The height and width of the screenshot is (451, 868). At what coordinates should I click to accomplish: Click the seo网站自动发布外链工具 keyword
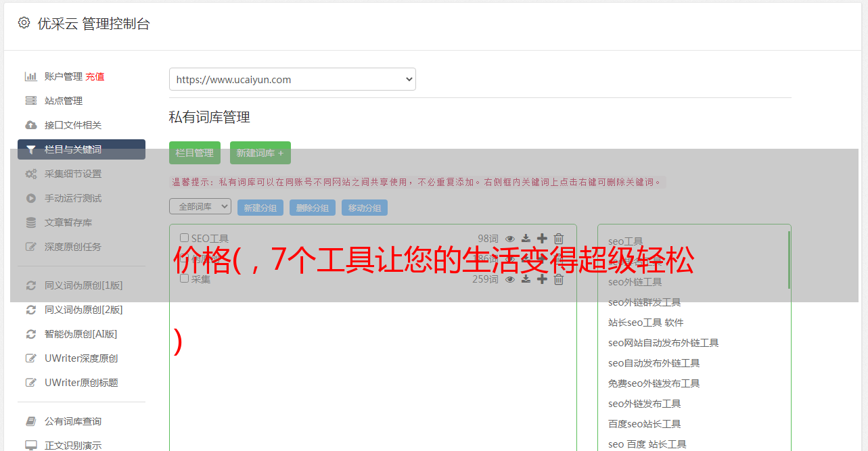[x=664, y=343]
